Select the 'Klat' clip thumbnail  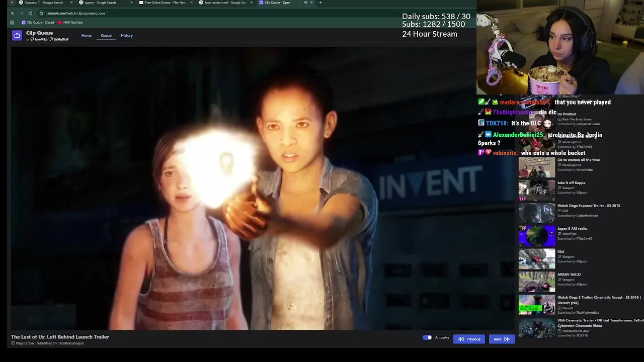537,258
